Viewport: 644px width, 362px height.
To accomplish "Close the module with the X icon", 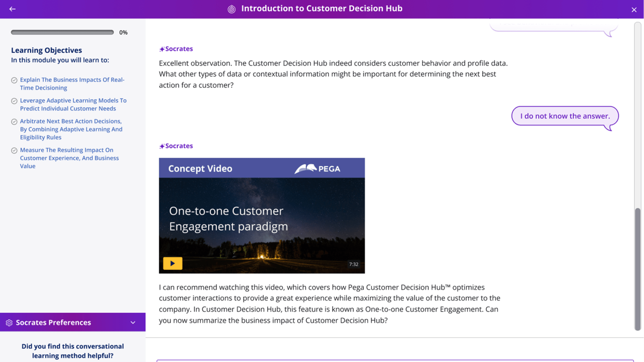I will (634, 10).
